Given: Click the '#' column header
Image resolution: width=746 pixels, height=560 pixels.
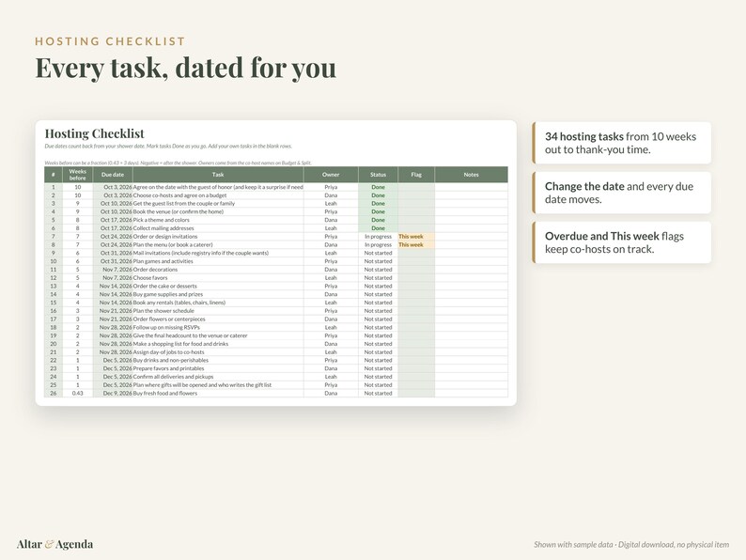Looking at the screenshot, I should 54,175.
